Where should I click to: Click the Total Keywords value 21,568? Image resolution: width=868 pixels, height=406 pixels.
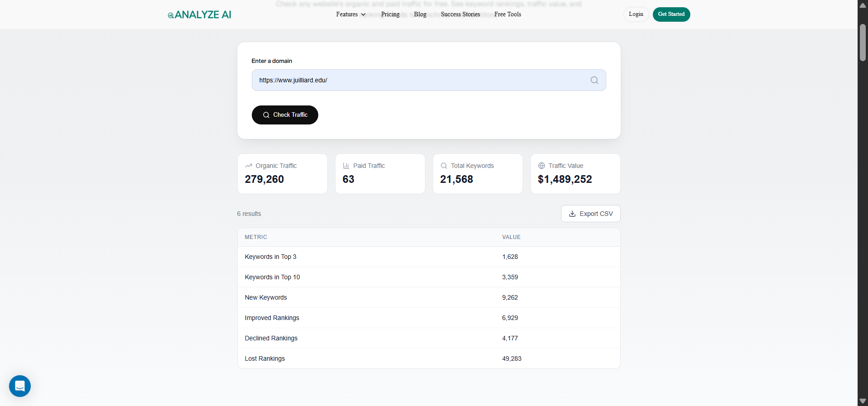tap(457, 179)
